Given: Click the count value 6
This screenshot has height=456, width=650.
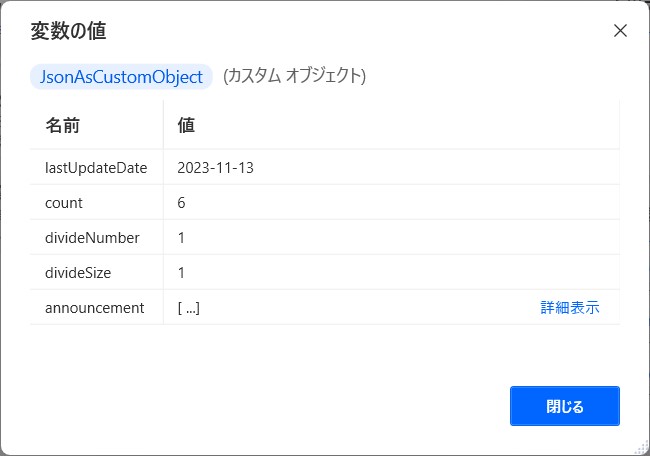Looking at the screenshot, I should [x=181, y=203].
